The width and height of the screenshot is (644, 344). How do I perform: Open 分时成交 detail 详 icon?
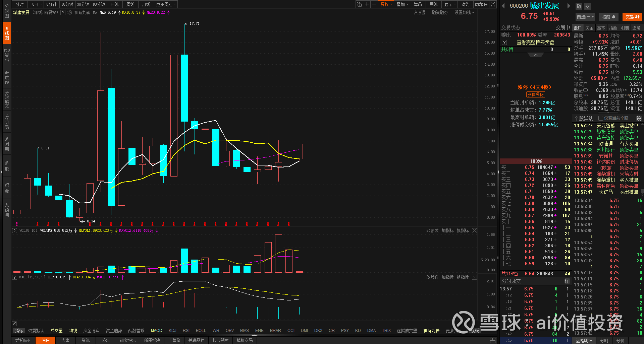coord(567,281)
